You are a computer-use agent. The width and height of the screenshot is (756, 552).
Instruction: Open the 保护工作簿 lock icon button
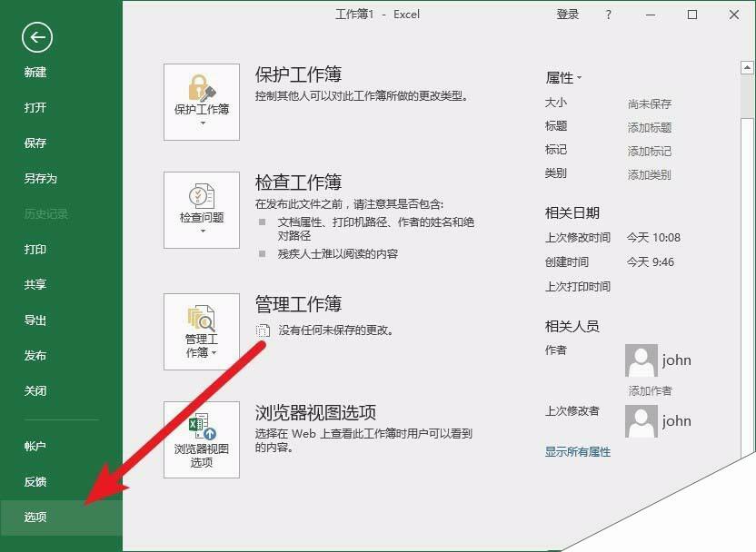pyautogui.click(x=202, y=102)
